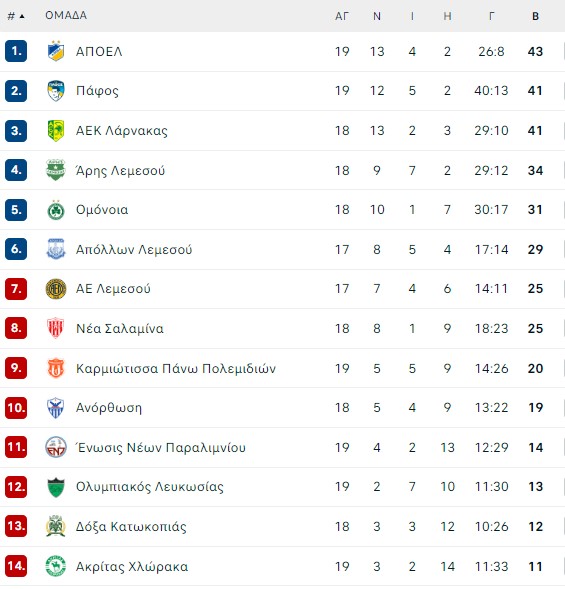
Task: Click the Ολυμπιακός Λευκωσίας green shield icon
Action: tap(56, 487)
